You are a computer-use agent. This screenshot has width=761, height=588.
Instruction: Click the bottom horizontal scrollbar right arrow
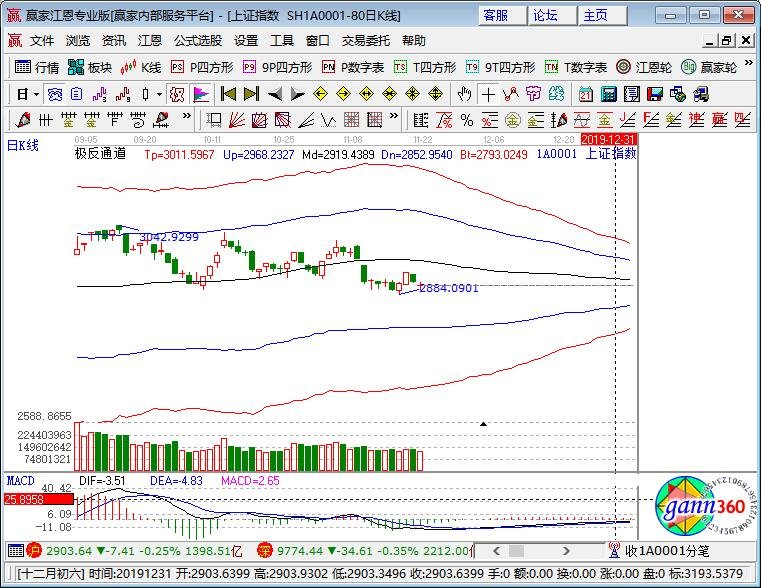point(566,551)
